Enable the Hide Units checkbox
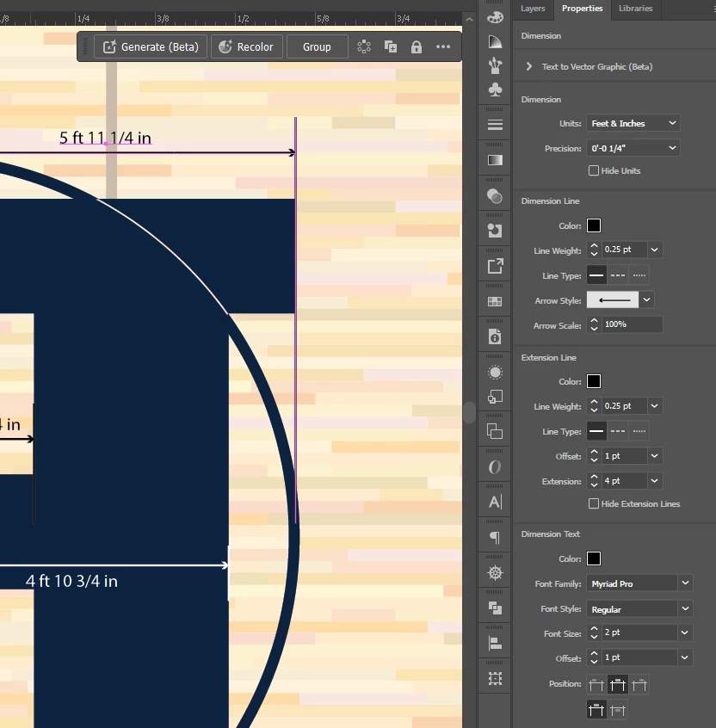Screen dimensions: 716x728 594,170
